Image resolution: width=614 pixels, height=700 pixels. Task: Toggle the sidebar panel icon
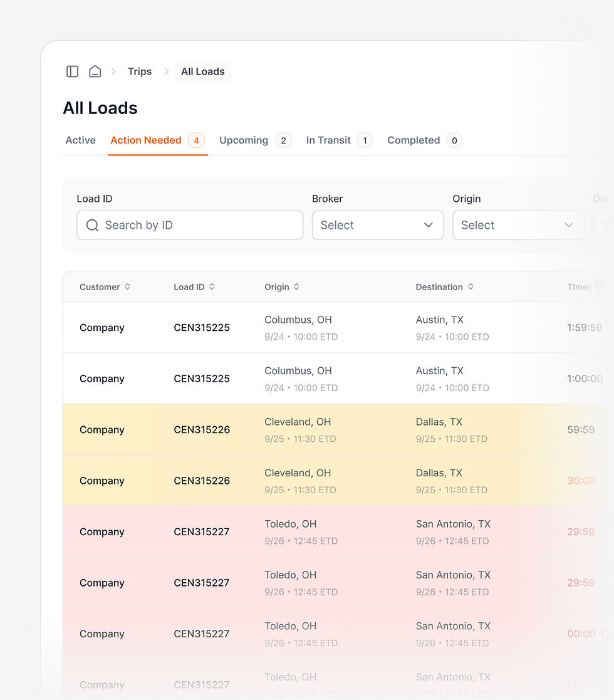pos(72,71)
